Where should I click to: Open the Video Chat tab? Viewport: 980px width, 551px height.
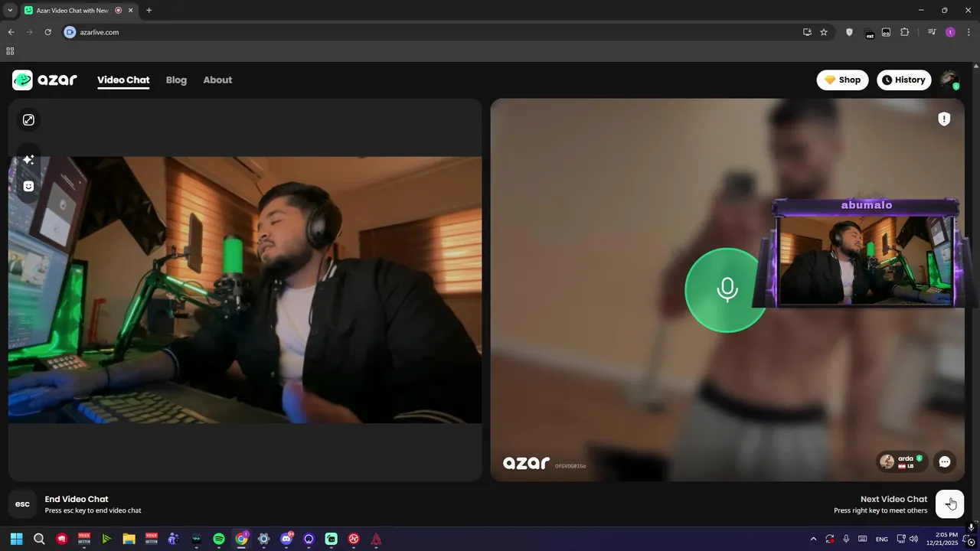coord(123,80)
